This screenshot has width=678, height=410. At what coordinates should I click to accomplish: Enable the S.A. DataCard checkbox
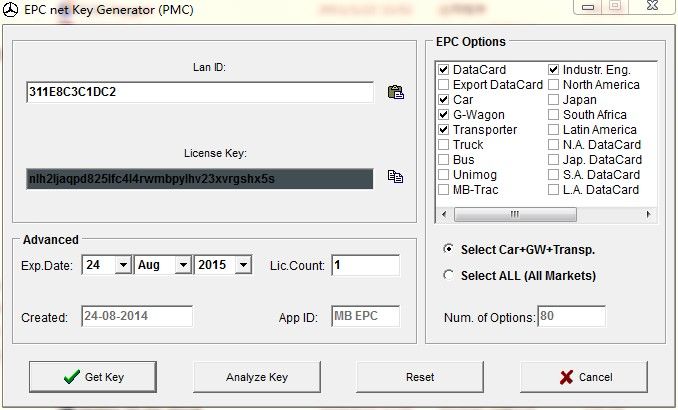pos(553,174)
